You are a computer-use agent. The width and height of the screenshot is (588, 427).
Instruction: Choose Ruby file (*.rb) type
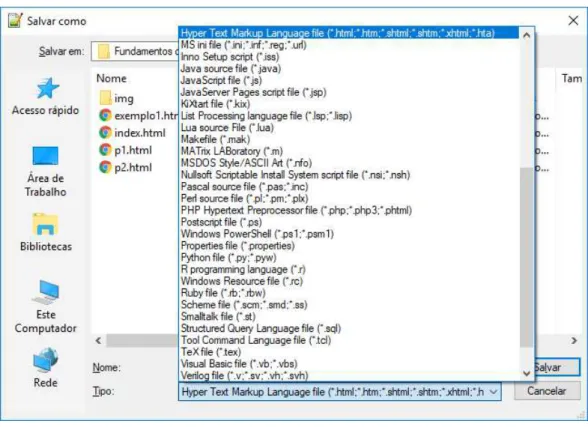pyautogui.click(x=349, y=293)
